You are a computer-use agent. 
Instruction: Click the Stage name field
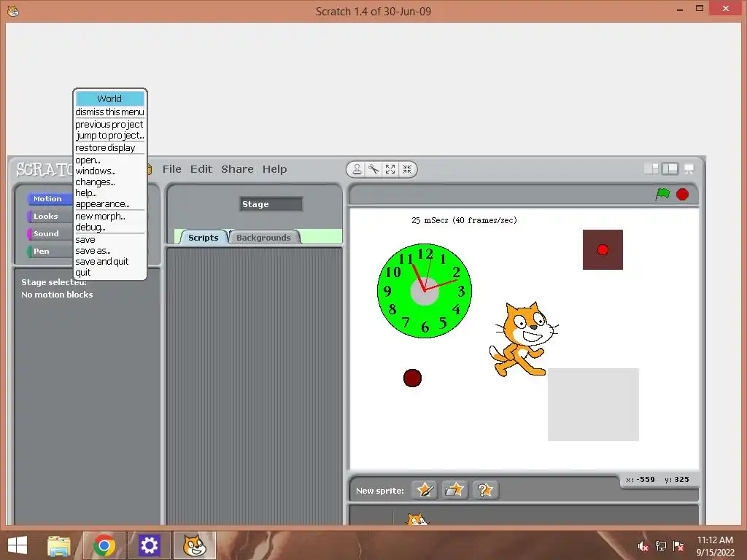pyautogui.click(x=271, y=204)
